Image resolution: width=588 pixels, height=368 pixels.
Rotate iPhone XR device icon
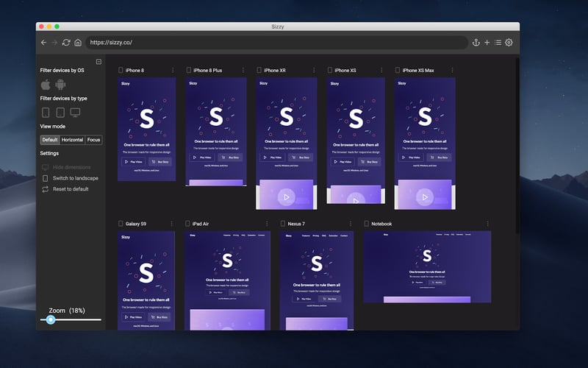click(259, 70)
